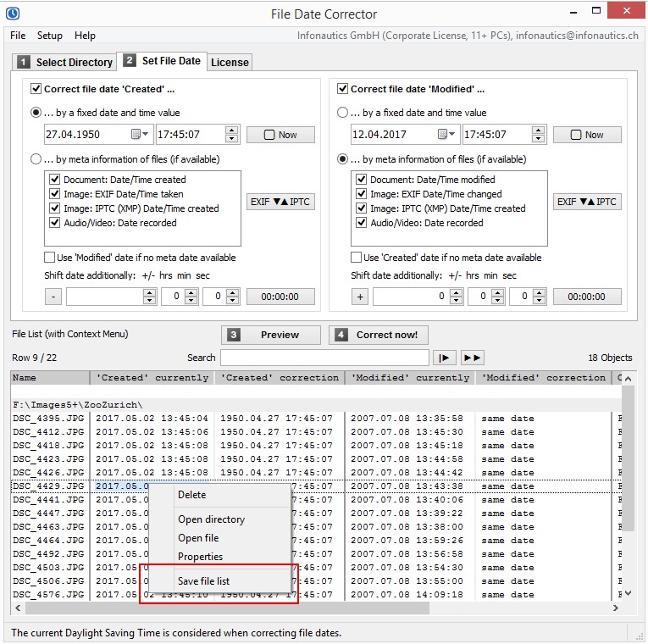Choose Open directory from the context menu
Screen dimensions: 648x644
click(x=219, y=519)
